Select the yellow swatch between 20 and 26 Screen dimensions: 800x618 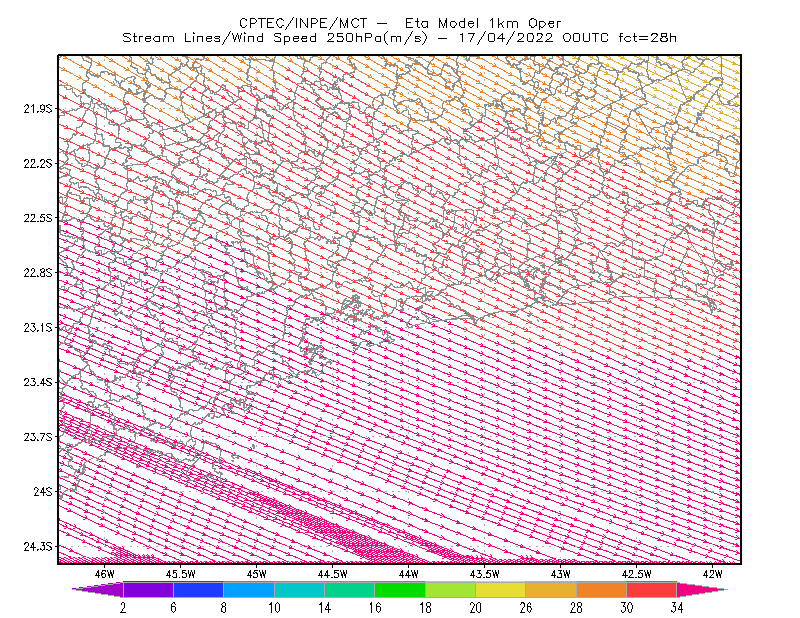501,589
